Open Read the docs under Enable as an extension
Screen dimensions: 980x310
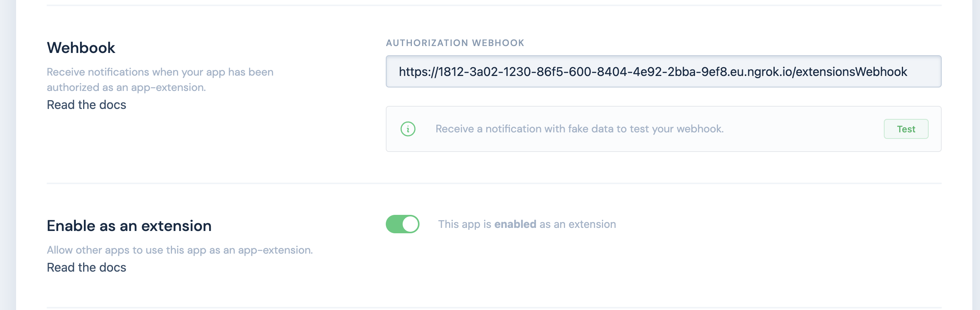(86, 267)
